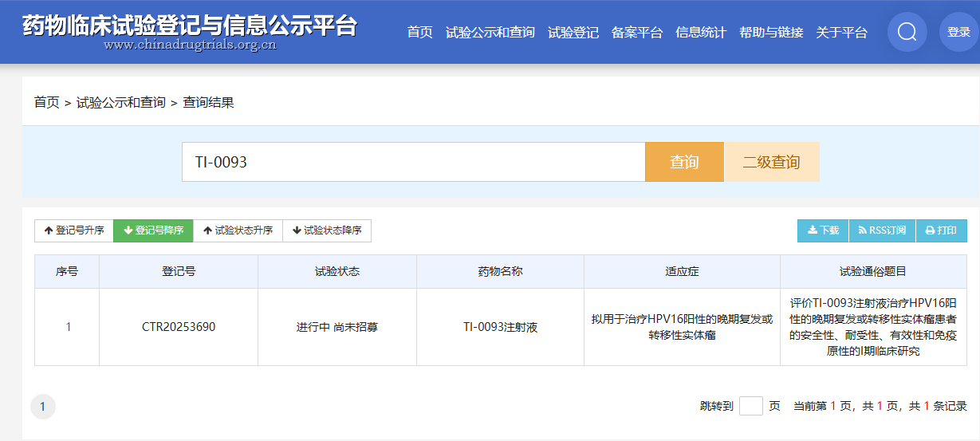
Task: Click the magnifying glass search icon in header
Action: tap(907, 33)
